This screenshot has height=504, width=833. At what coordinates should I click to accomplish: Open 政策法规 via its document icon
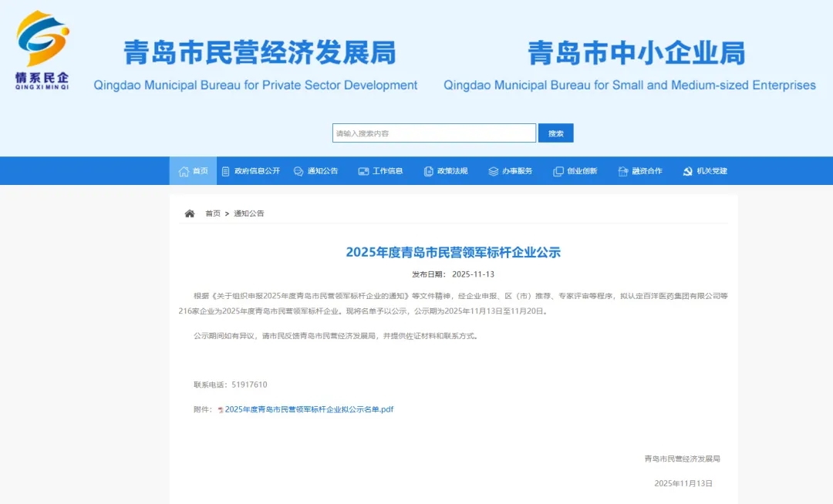coord(427,170)
